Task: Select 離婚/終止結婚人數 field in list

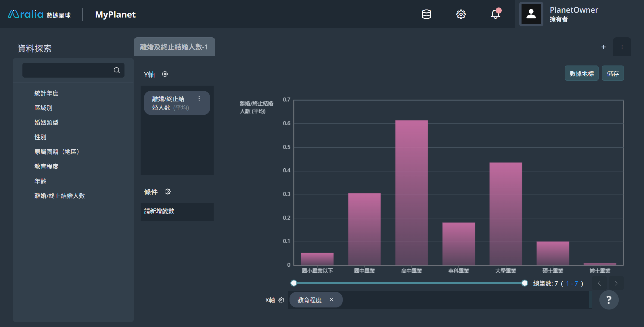Action: click(60, 196)
